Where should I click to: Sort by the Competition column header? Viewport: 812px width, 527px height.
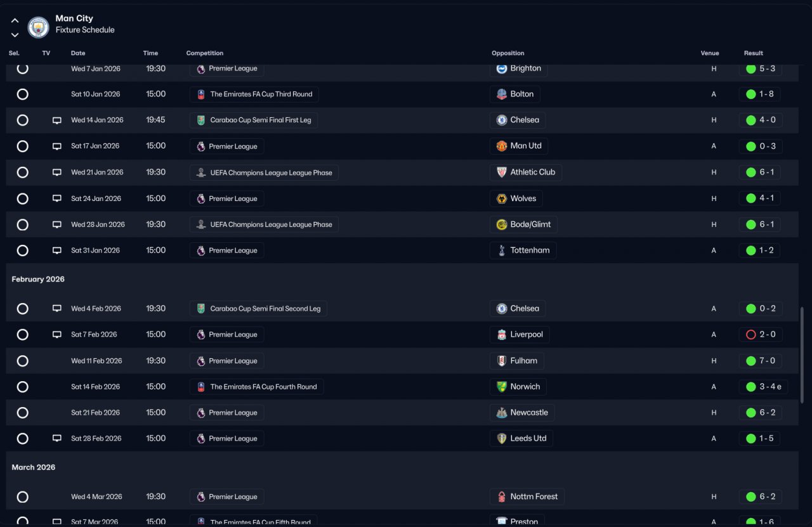pyautogui.click(x=205, y=53)
